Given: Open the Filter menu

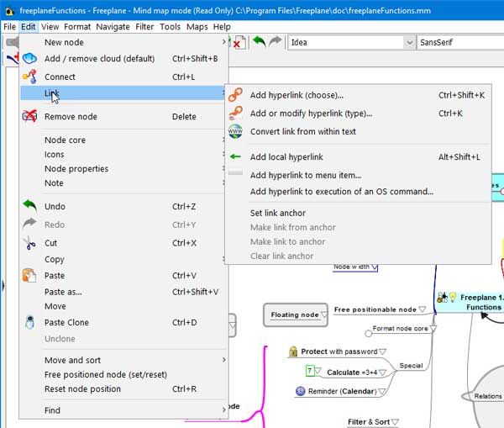Looking at the screenshot, I should 144,27.
